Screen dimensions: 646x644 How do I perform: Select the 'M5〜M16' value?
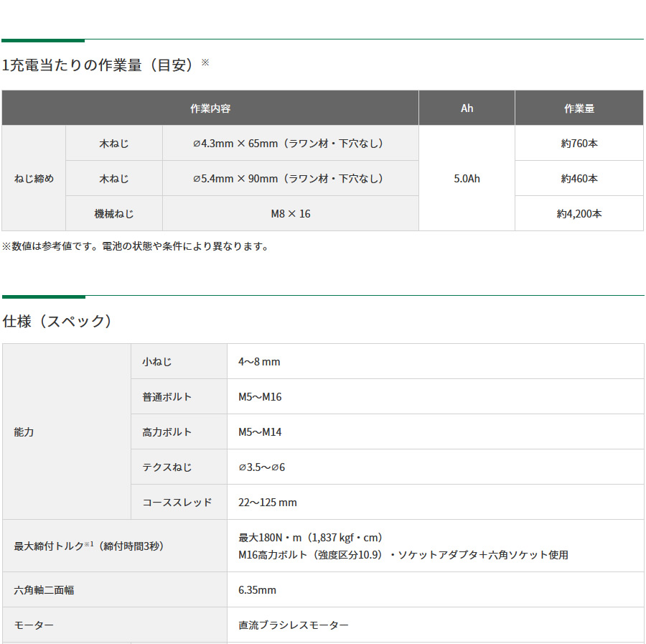pyautogui.click(x=260, y=397)
